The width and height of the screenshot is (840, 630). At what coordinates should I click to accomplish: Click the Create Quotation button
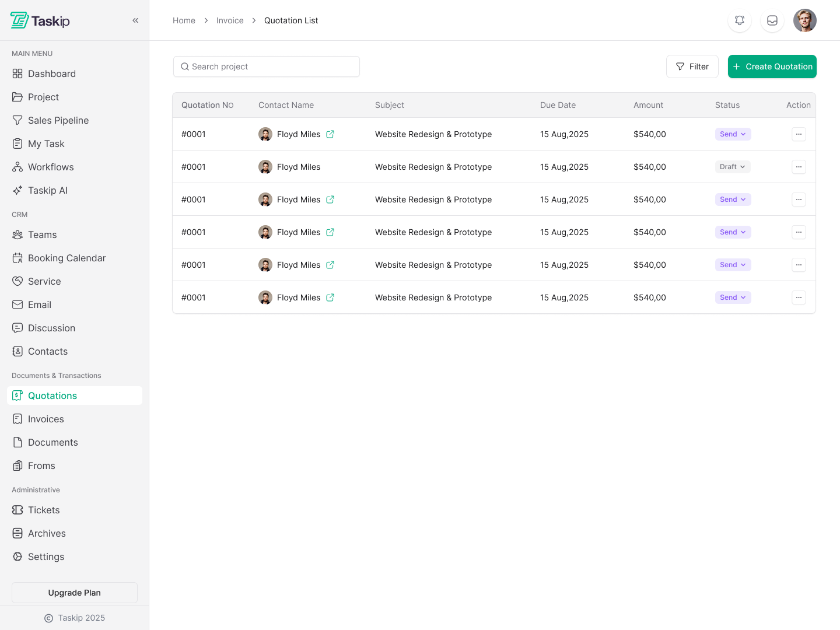[x=772, y=66]
